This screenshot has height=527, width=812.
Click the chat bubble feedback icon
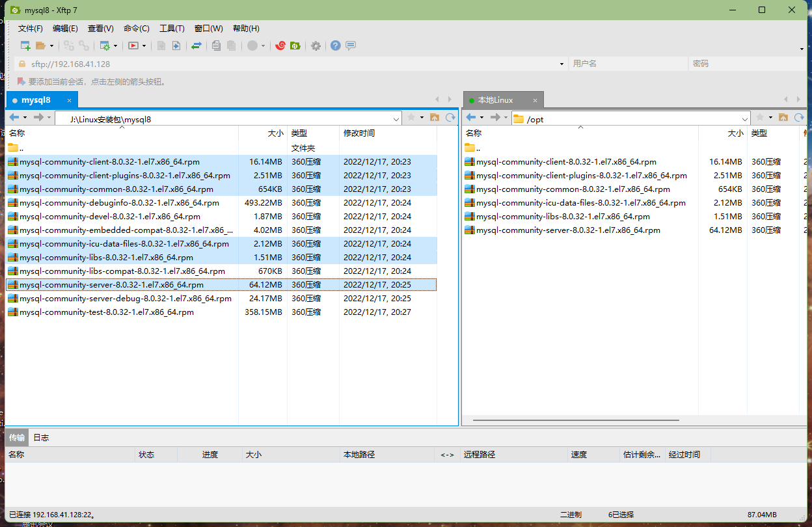(351, 46)
